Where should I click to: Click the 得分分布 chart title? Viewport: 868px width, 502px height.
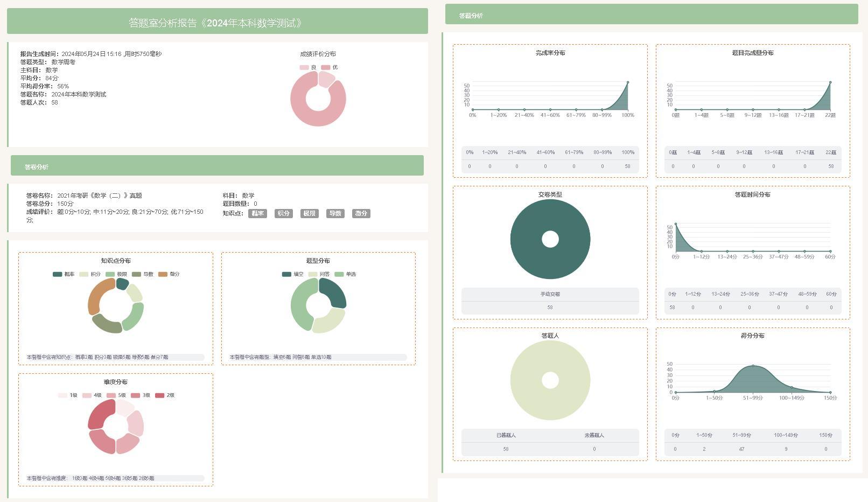[x=753, y=336]
